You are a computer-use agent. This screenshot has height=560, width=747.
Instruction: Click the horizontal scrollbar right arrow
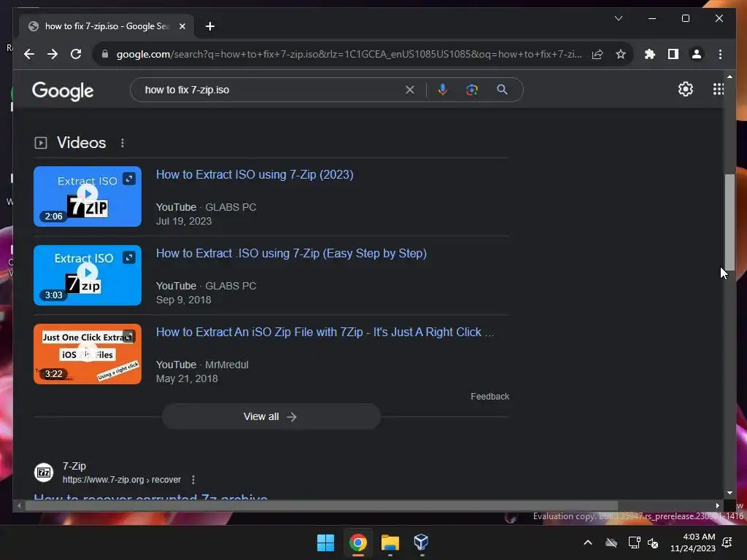[x=718, y=506]
